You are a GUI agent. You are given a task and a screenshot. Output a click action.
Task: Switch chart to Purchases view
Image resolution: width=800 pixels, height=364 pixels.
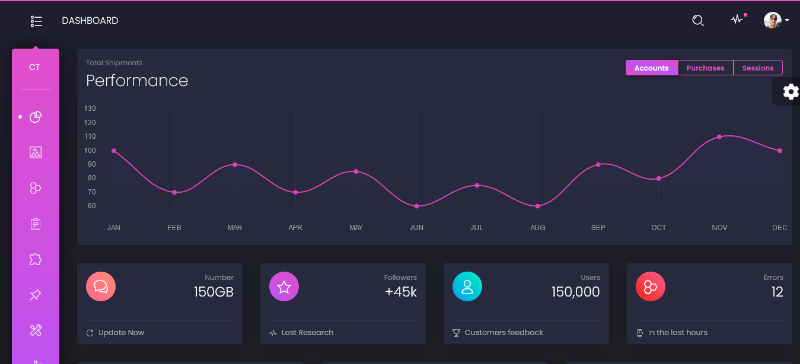tap(705, 68)
